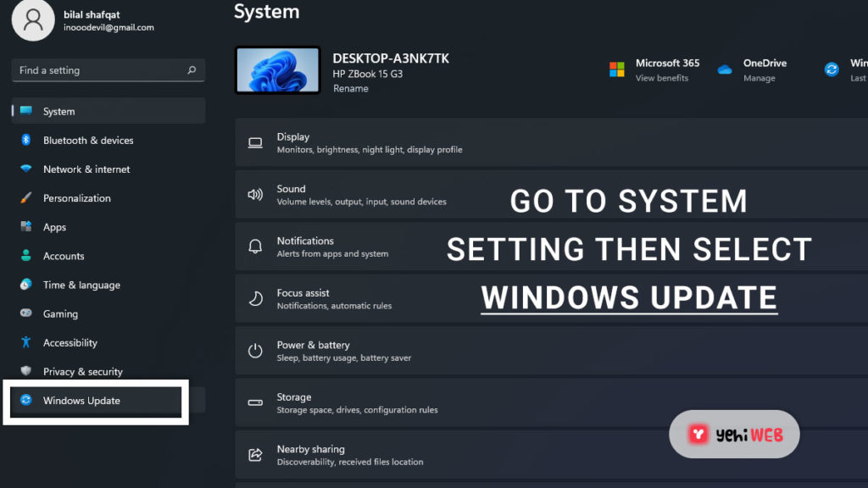Go to Accounts settings section
The height and width of the screenshot is (488, 868).
(x=64, y=256)
